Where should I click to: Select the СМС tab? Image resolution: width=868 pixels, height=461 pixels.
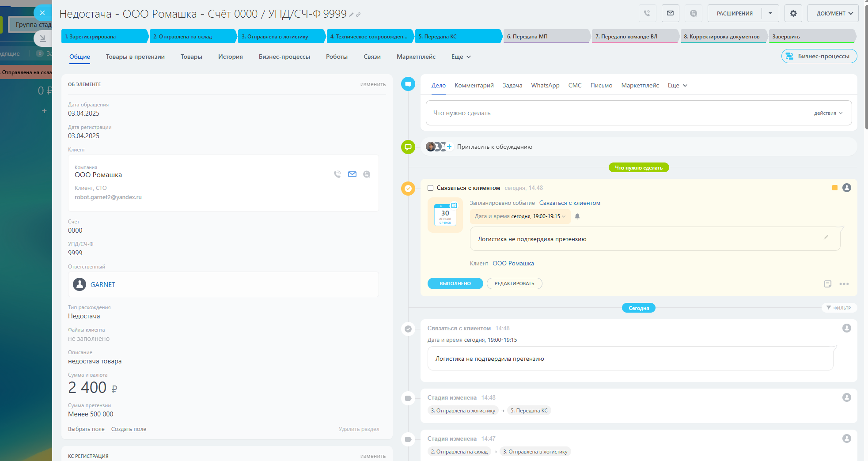click(575, 85)
